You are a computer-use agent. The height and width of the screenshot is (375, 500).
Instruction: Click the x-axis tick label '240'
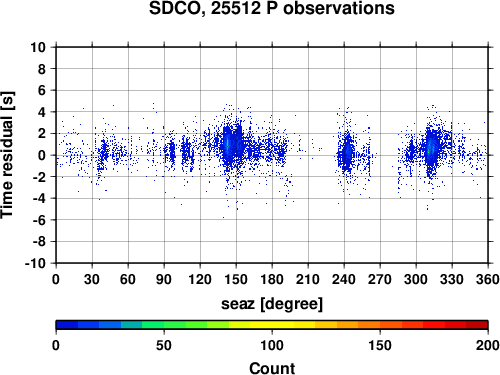pyautogui.click(x=344, y=279)
